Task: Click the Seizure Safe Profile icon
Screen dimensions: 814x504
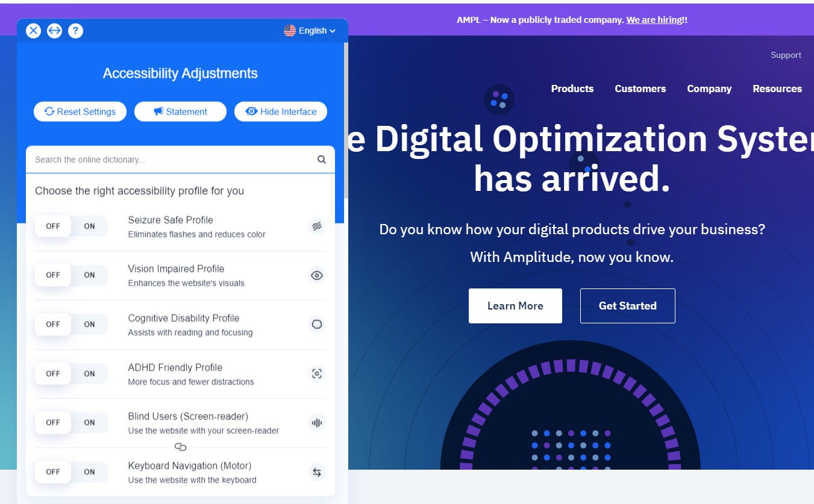Action: pos(316,226)
